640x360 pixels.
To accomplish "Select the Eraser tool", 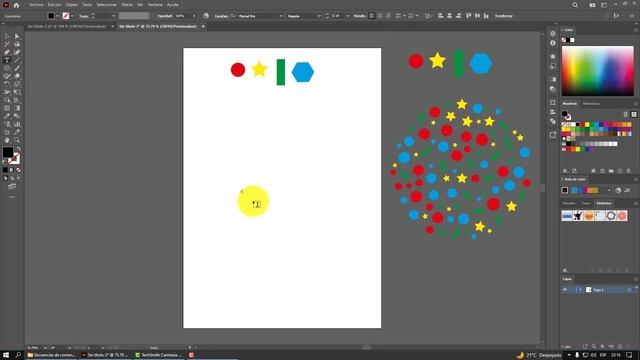I will click(x=17, y=76).
